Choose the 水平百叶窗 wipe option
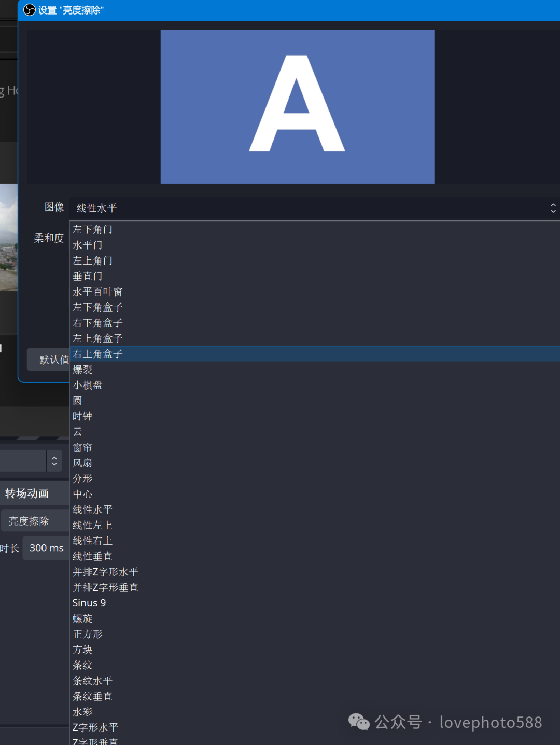This screenshot has height=745, width=560. 97,292
